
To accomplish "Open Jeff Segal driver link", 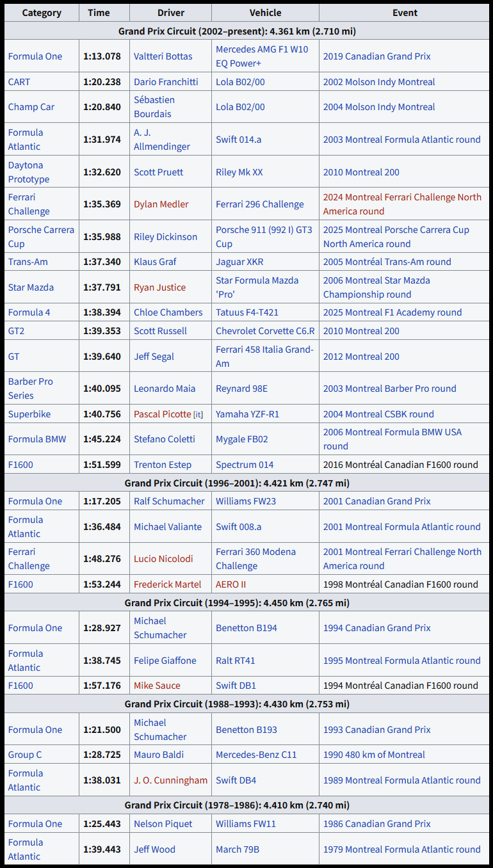I will tap(154, 357).
